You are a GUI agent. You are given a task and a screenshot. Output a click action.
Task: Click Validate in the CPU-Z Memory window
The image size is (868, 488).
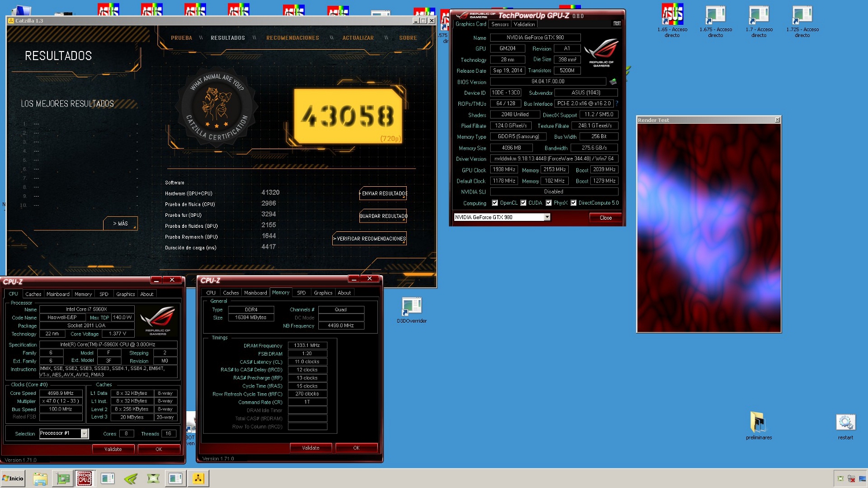tap(311, 448)
